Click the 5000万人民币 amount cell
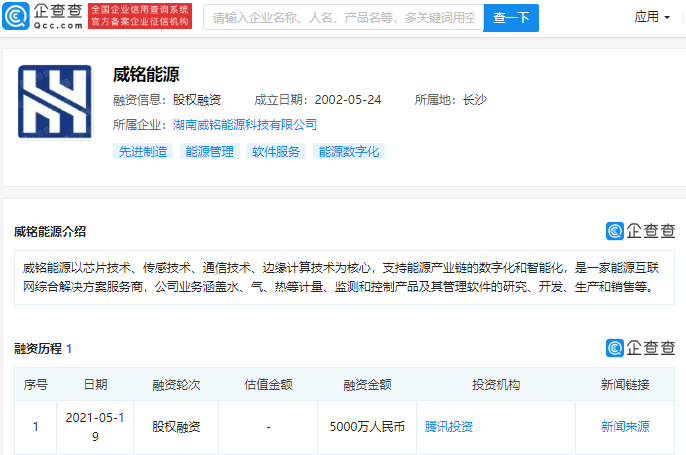The height and width of the screenshot is (455, 686). [x=367, y=427]
